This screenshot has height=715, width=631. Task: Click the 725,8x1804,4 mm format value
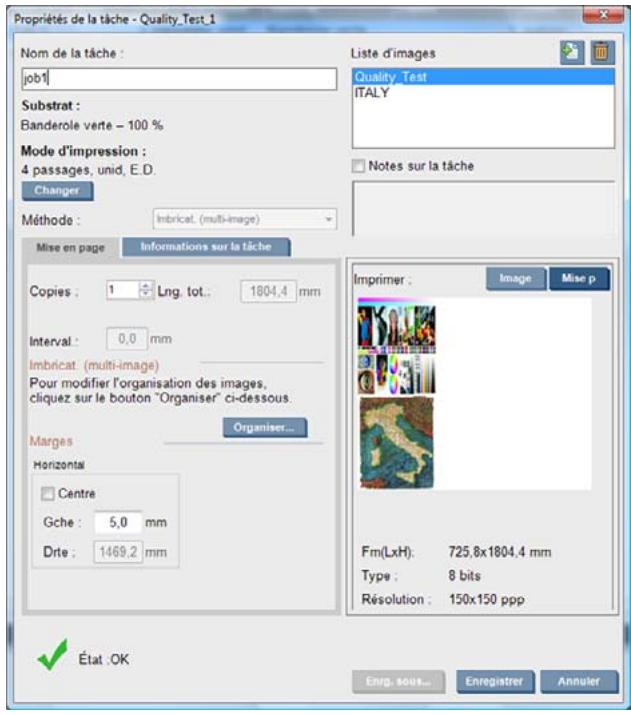point(500,552)
